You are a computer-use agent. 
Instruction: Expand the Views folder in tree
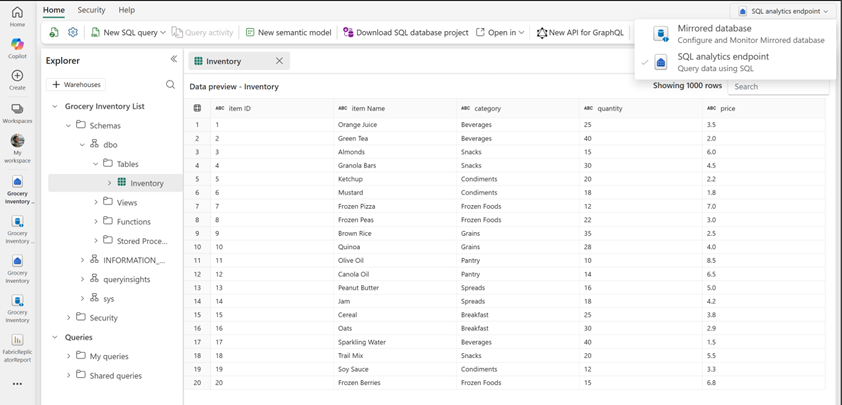point(97,202)
